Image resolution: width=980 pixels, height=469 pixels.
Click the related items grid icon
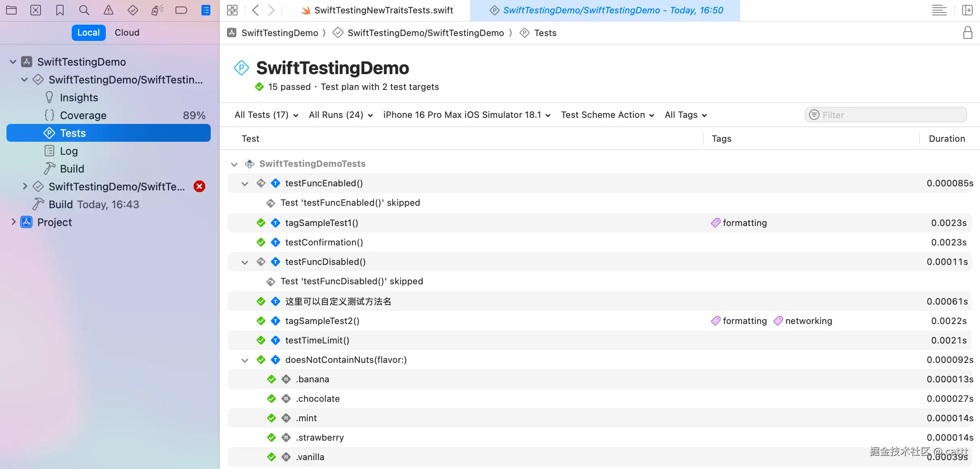coord(232,10)
